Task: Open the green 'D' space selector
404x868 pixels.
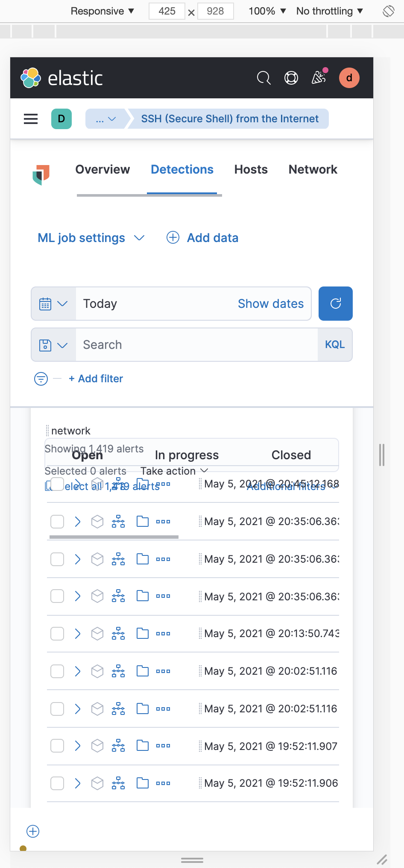Action: point(61,119)
